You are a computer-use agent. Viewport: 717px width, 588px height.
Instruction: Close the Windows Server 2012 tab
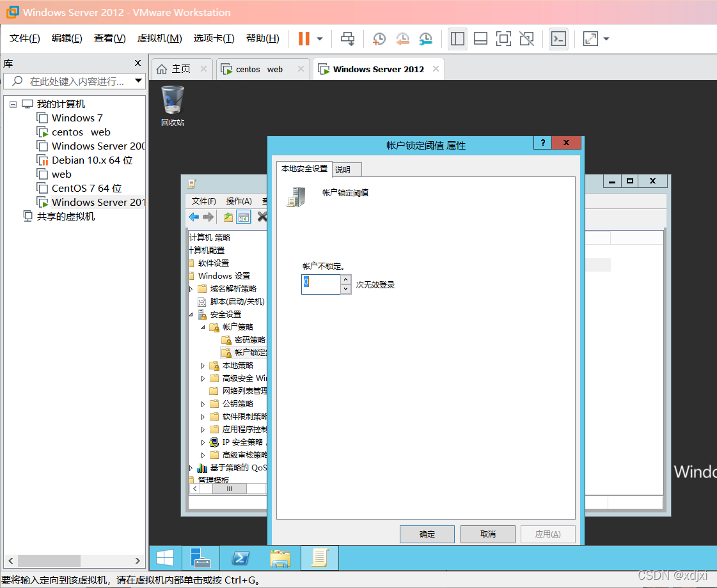pyautogui.click(x=436, y=68)
